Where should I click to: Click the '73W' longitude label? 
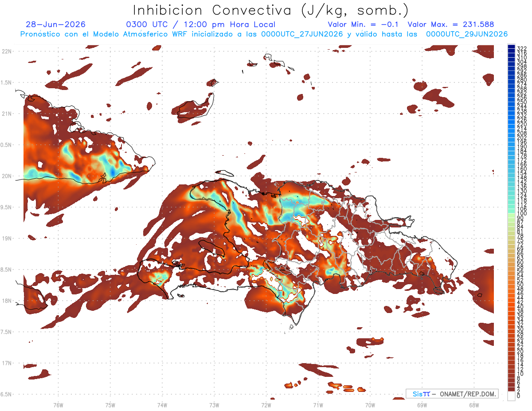point(214,405)
